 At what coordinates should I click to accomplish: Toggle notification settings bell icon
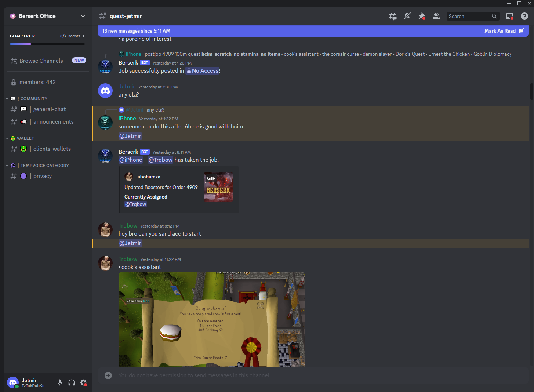407,16
